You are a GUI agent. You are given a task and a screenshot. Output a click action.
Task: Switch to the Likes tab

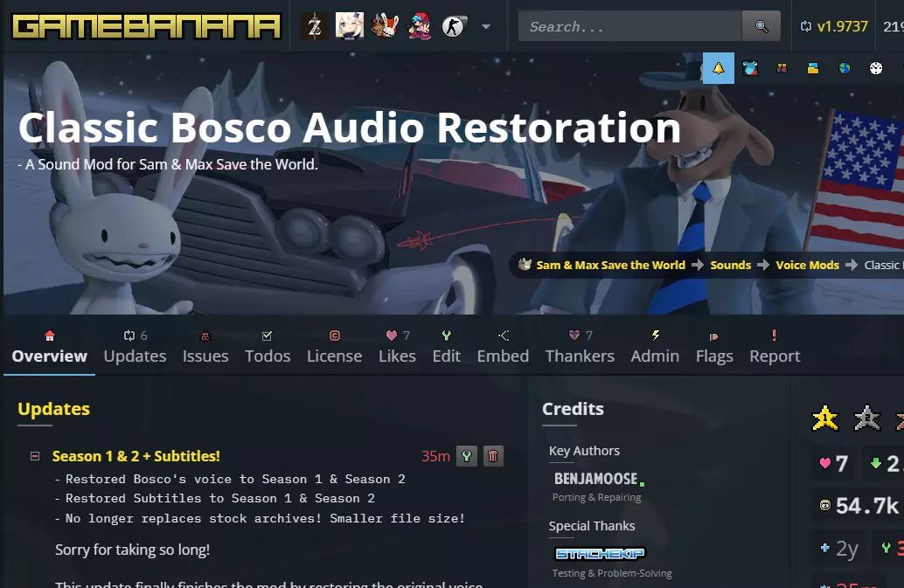pos(397,347)
